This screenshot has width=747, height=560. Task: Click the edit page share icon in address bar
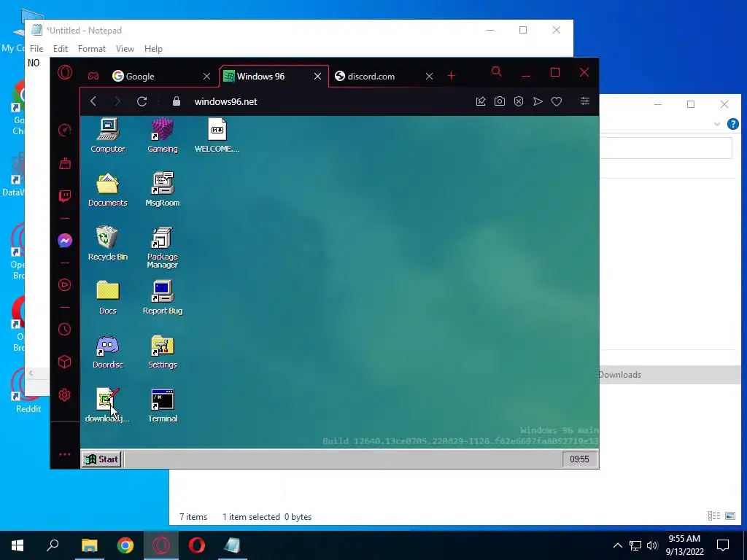click(481, 101)
